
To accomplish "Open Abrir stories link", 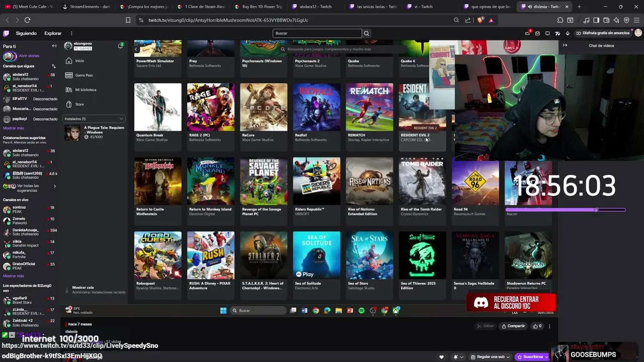I will point(29,56).
